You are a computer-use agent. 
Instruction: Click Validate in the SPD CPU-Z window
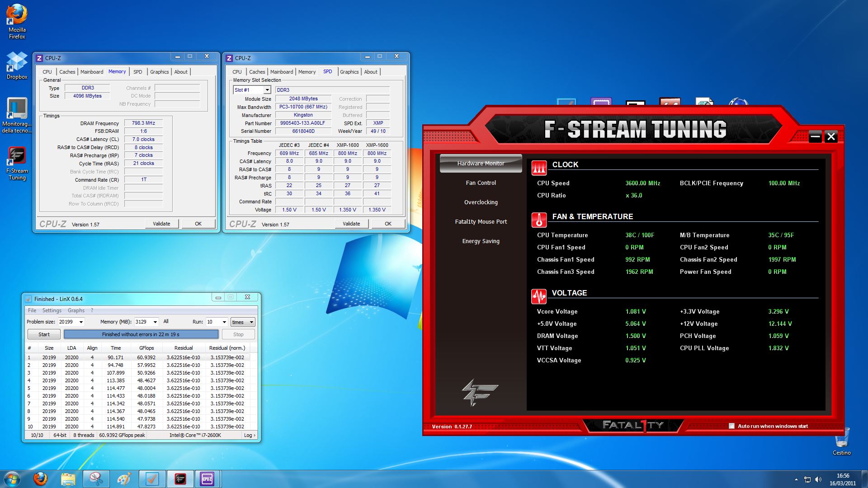tap(351, 224)
